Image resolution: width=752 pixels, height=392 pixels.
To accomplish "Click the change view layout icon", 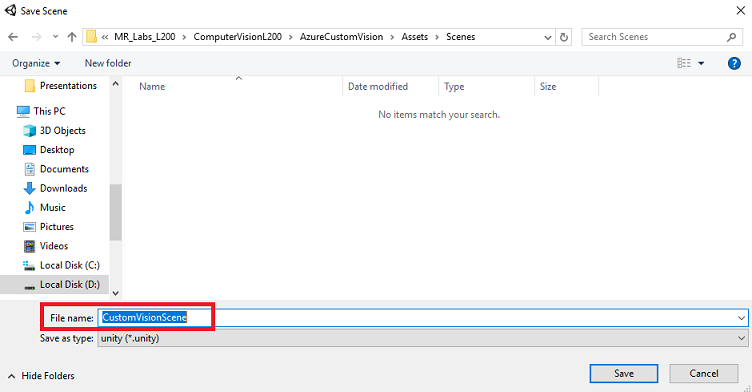I will [684, 63].
